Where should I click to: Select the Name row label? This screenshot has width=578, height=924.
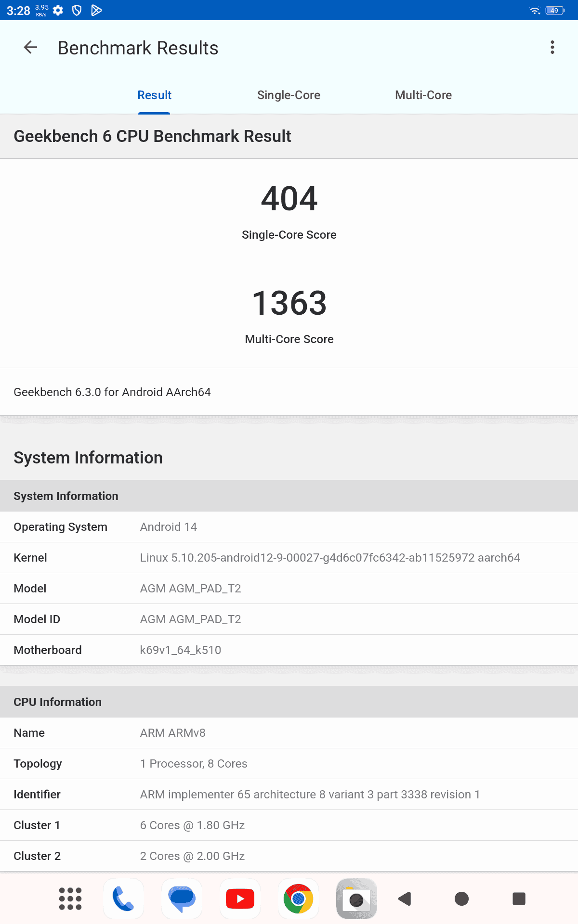29,733
